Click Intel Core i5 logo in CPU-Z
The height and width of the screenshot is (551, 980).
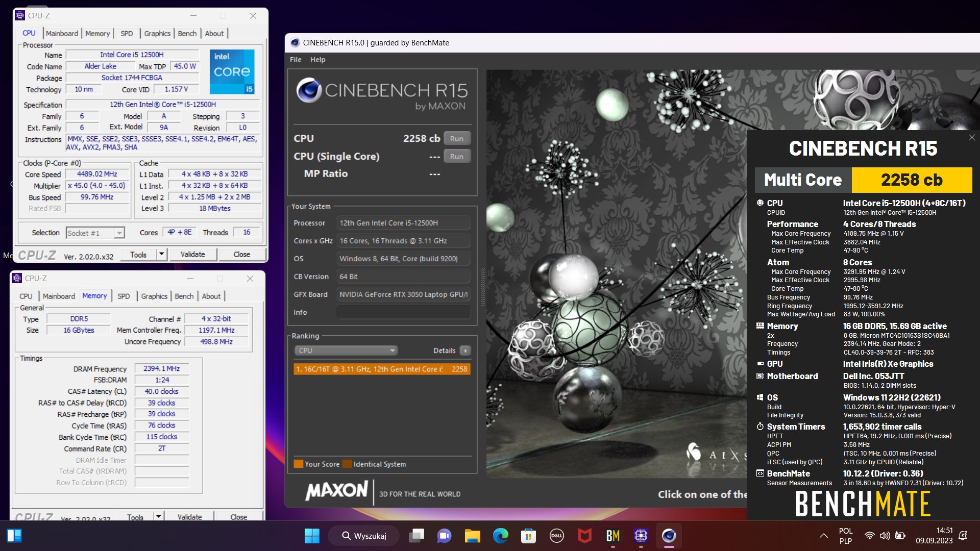(232, 71)
